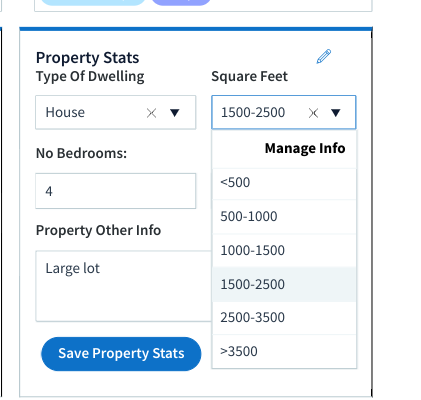Click the Property Stats heading
Screen dimensions: 421x400
pyautogui.click(x=87, y=58)
